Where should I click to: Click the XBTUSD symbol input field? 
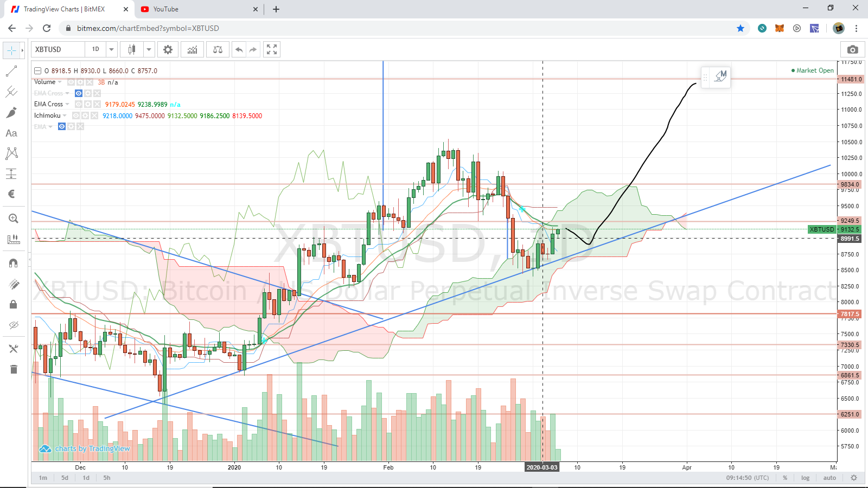[x=58, y=49]
